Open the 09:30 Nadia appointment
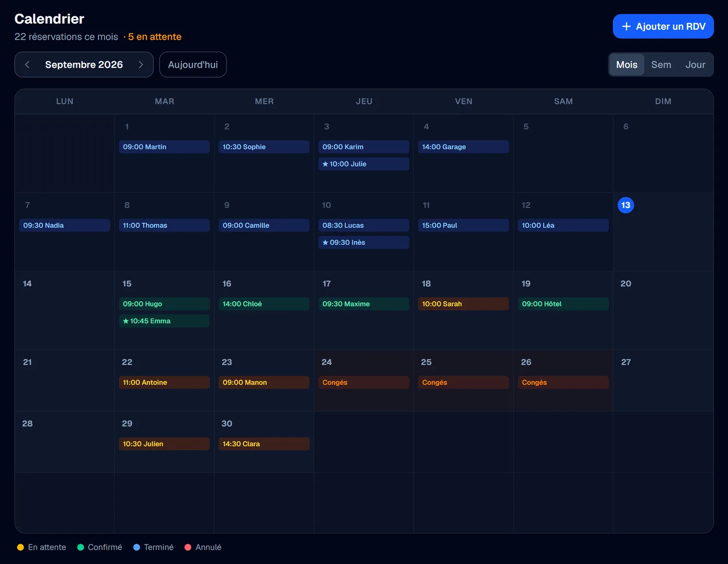The width and height of the screenshot is (728, 564). [x=65, y=226]
